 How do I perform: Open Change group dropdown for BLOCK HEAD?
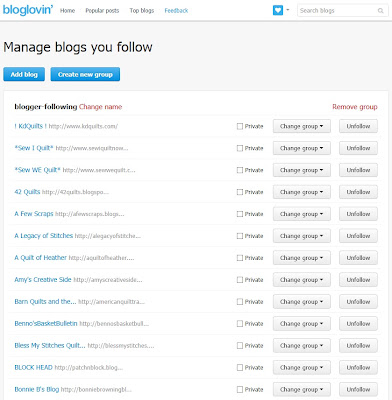[x=302, y=368]
